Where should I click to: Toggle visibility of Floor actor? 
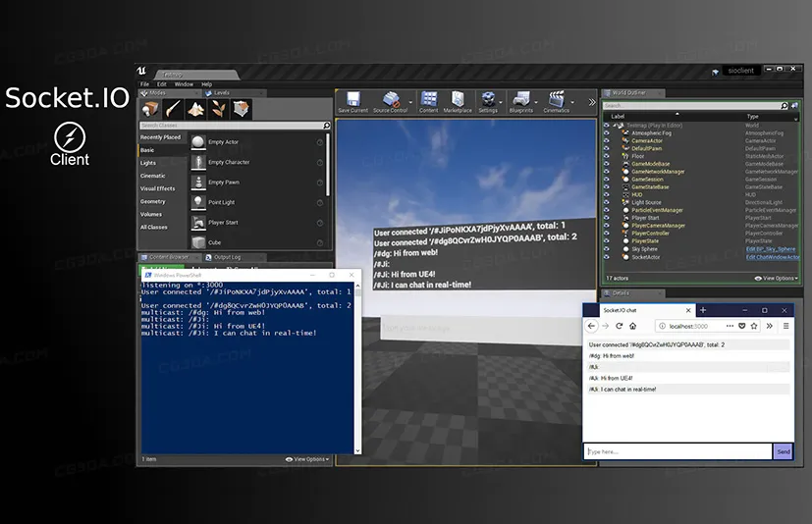607,156
